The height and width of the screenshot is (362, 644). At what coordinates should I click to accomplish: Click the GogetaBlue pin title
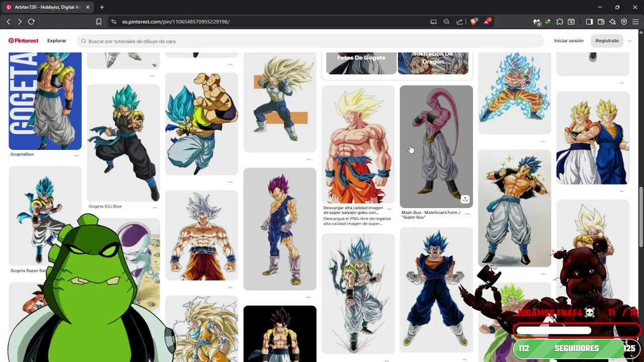pyautogui.click(x=22, y=154)
